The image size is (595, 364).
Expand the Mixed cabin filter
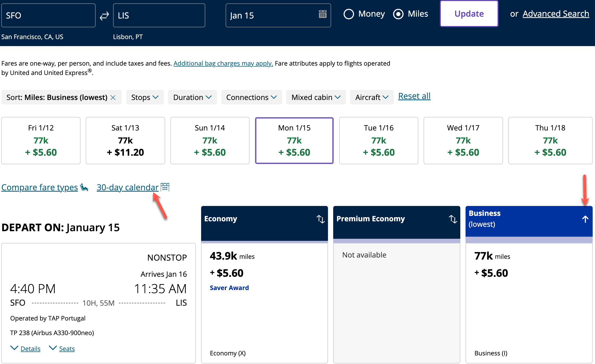point(316,97)
